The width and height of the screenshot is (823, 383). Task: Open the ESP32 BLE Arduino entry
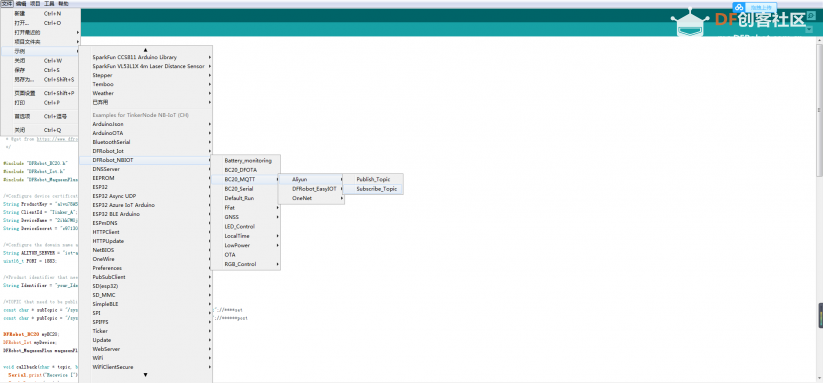(145, 214)
